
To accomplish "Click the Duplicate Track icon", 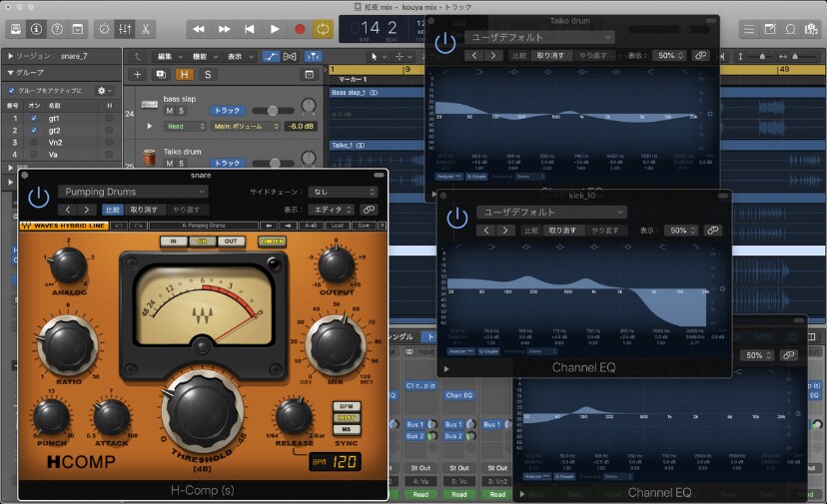I will (x=161, y=74).
